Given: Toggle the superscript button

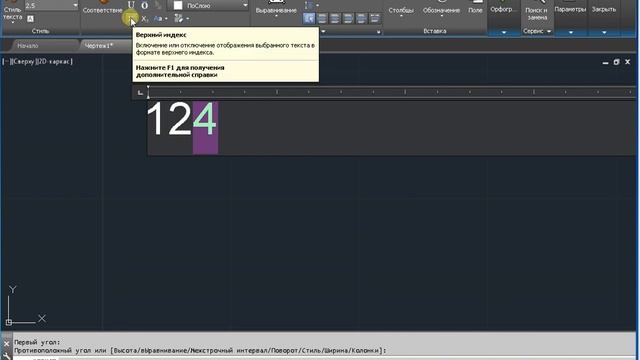Looking at the screenshot, I should click(131, 18).
